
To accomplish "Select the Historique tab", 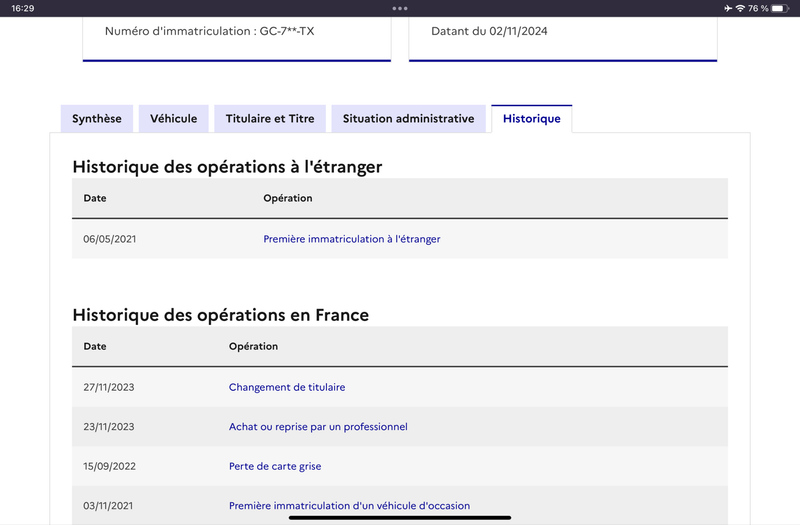I will pyautogui.click(x=532, y=119).
